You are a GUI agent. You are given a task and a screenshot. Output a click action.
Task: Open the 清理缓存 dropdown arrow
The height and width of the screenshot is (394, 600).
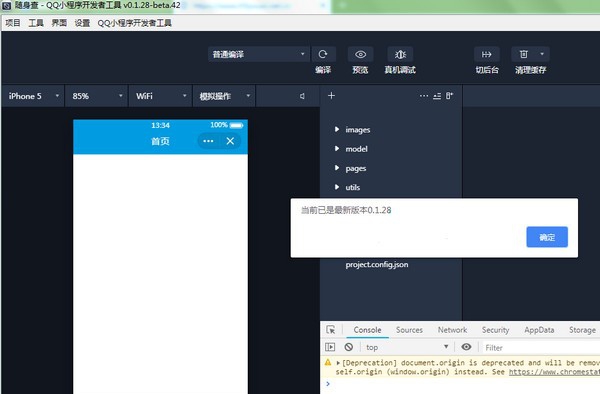coord(542,54)
